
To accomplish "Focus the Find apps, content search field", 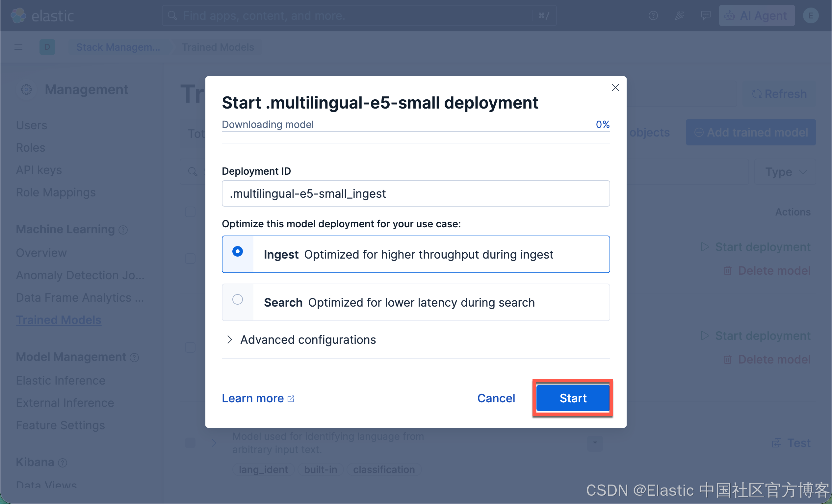I will point(359,15).
